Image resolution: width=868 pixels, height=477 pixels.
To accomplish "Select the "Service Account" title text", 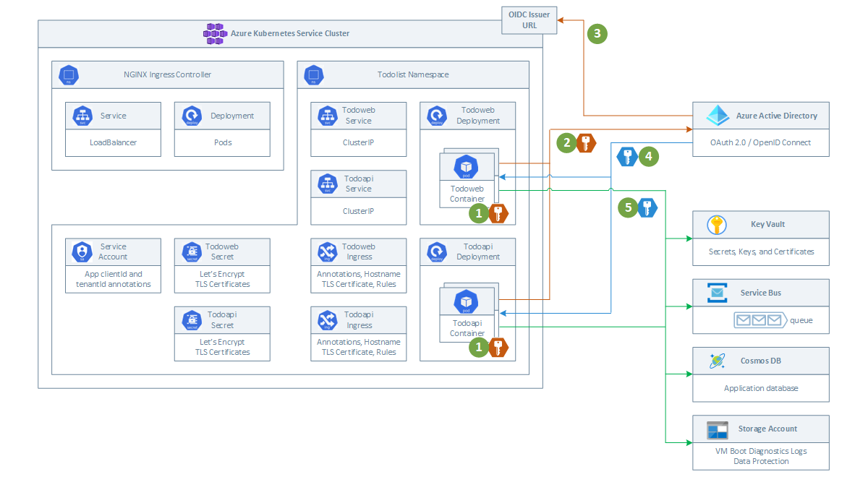I will (x=114, y=252).
